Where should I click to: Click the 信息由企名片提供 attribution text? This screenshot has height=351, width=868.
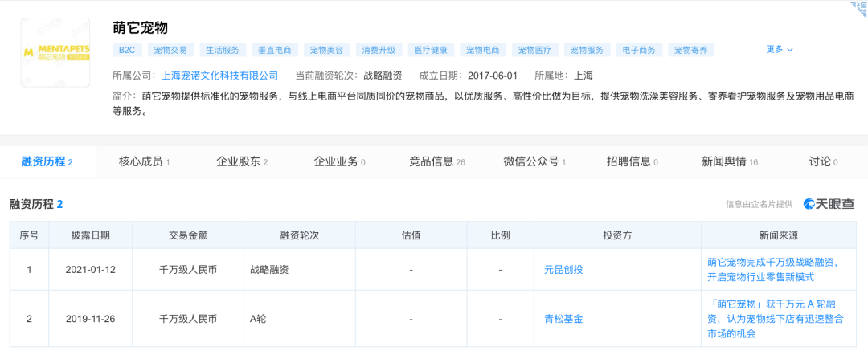click(x=759, y=204)
